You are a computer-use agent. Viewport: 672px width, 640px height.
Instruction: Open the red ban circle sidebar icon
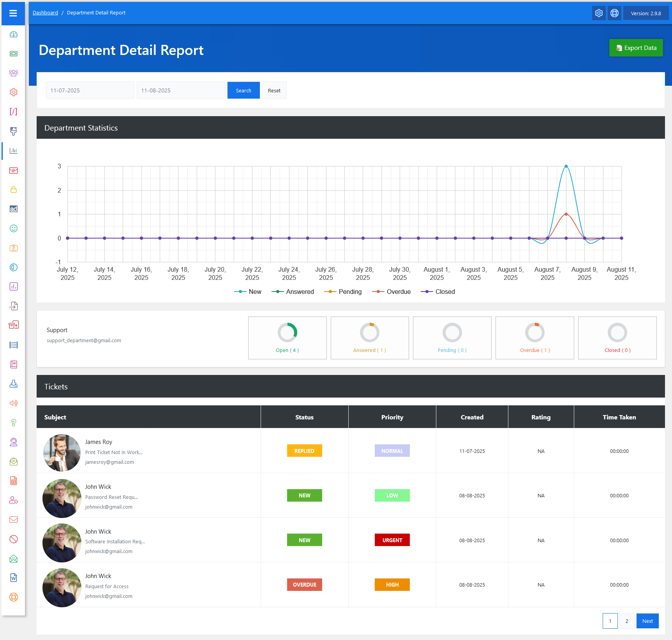point(14,539)
